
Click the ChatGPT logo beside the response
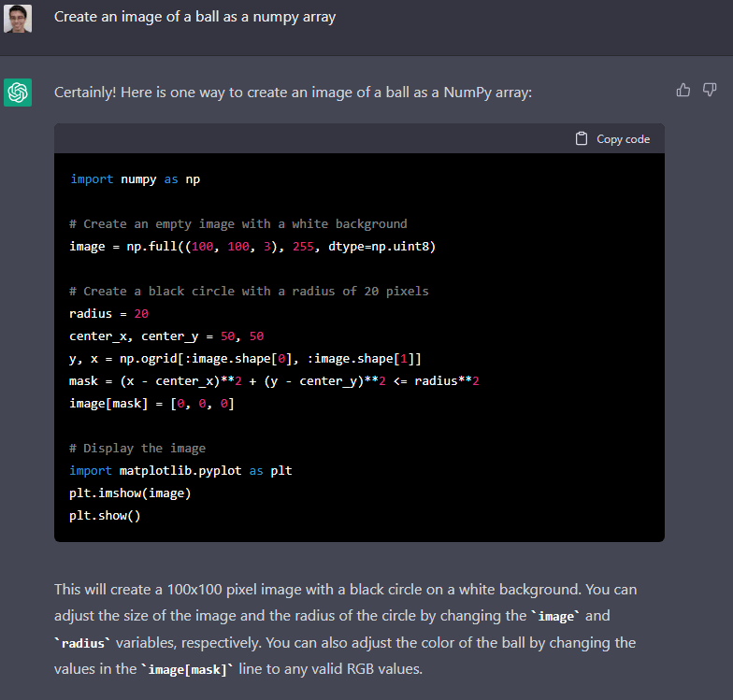18,93
